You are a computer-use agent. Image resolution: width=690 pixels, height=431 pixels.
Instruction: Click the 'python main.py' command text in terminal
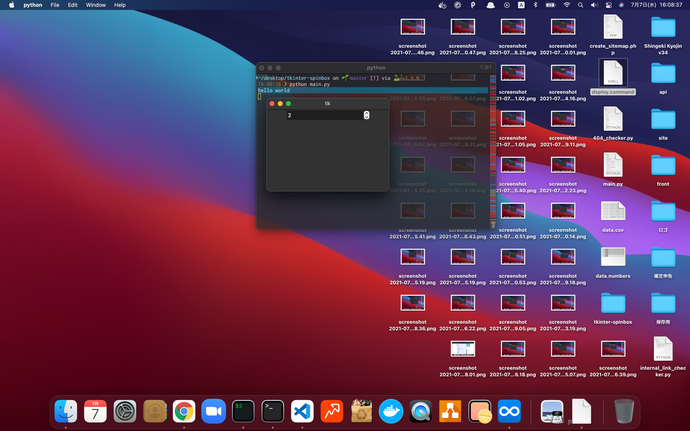[309, 84]
